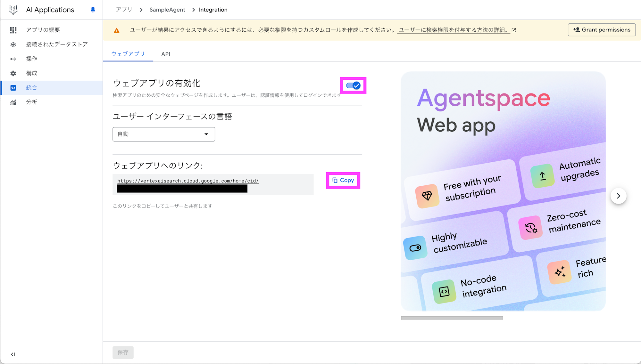
Task: Click SampleAgent in the breadcrumb
Action: [x=167, y=10]
